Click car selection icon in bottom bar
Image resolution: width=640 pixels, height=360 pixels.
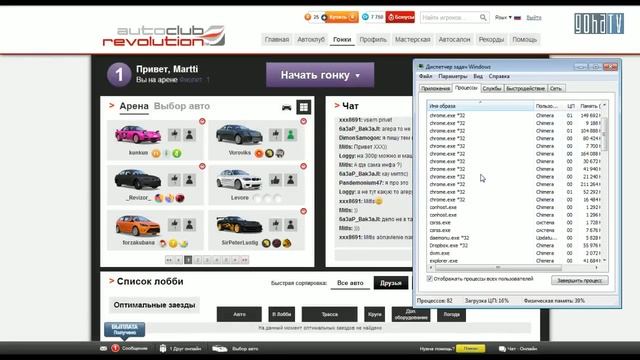point(220,349)
